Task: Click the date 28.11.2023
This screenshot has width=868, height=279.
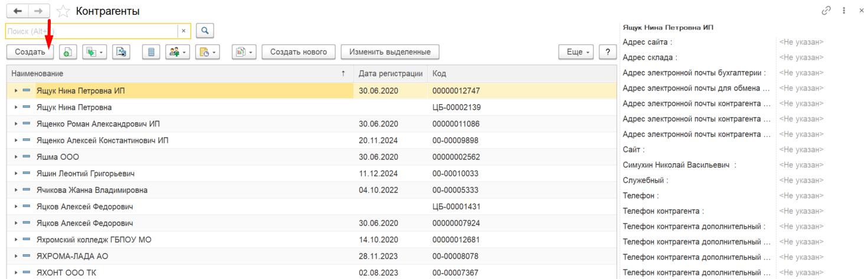Action: pos(378,257)
